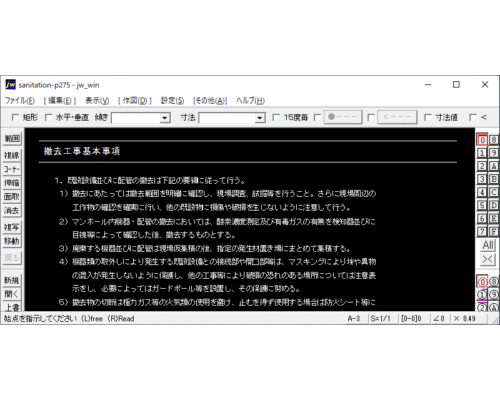Image resolution: width=500 pixels, height=400 pixels.
Task: Select the 複写 copy tool
Action: tap(12, 227)
